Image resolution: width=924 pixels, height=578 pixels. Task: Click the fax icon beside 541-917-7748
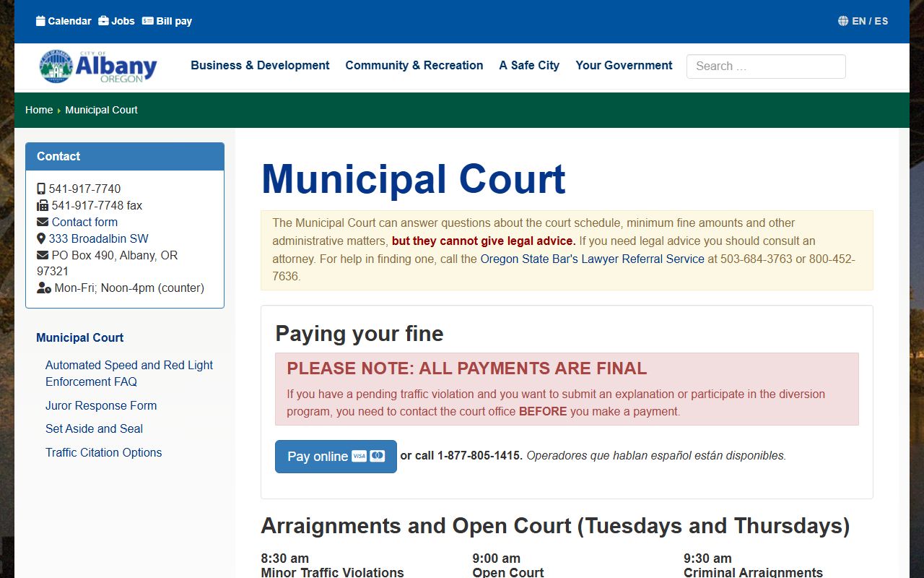coord(43,205)
